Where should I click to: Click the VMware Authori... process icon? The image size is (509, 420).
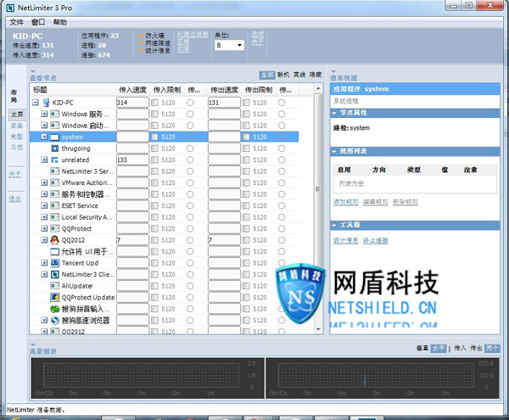click(x=55, y=182)
